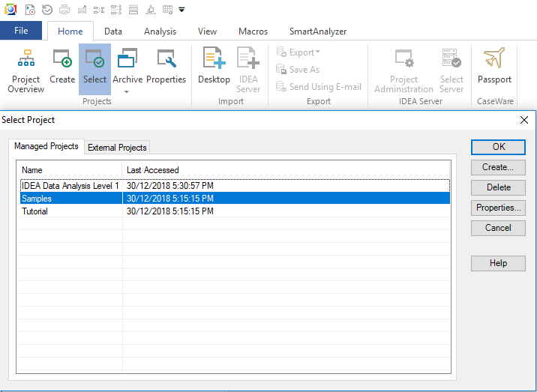This screenshot has height=392, width=537.
Task: Switch to the Home ribbon tab
Action: tap(70, 31)
